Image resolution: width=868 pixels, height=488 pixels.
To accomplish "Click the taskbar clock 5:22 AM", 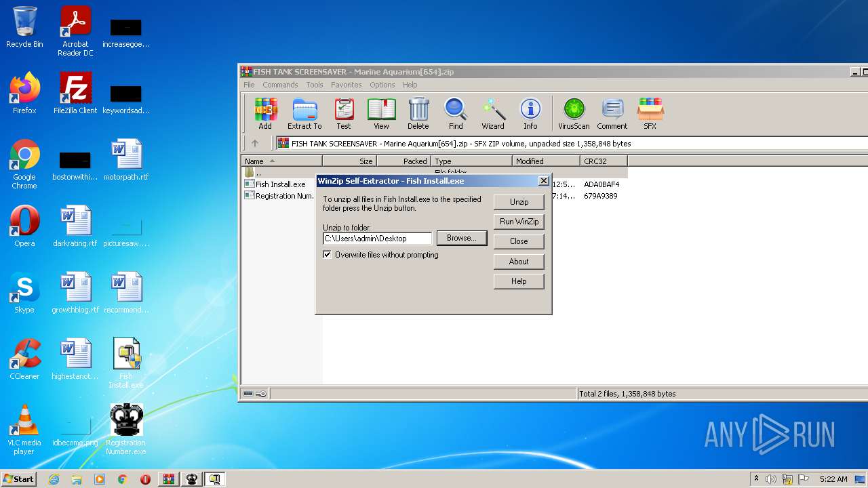I will (833, 479).
